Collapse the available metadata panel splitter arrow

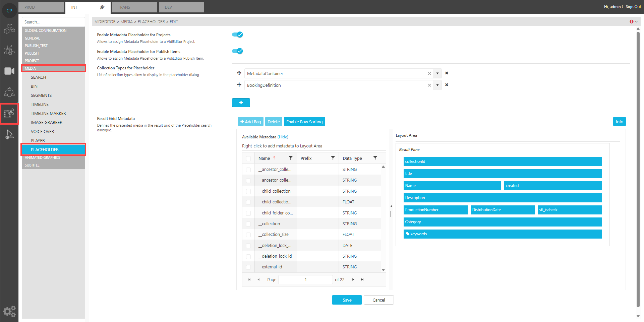pyautogui.click(x=391, y=206)
